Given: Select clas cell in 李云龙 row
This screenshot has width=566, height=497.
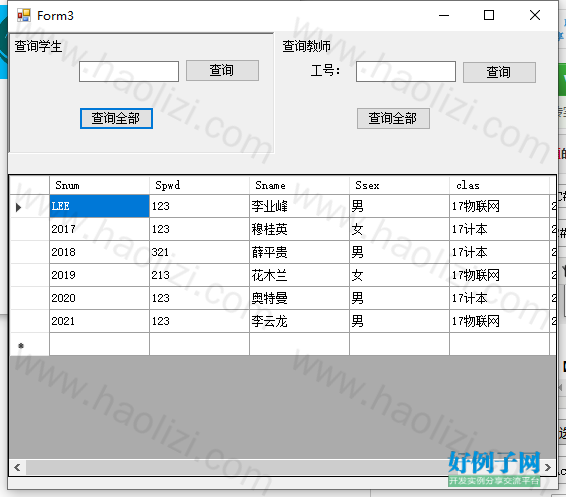Looking at the screenshot, I should click(499, 321).
